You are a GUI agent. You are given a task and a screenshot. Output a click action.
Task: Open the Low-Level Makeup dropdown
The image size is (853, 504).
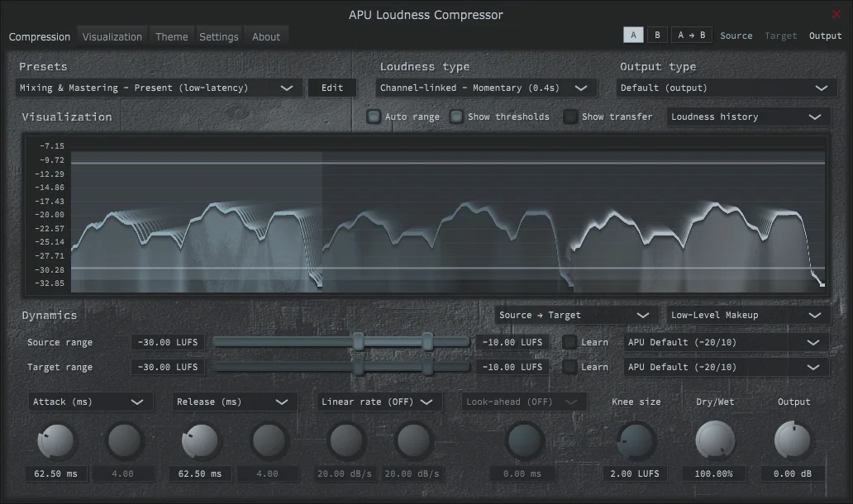[x=746, y=315]
